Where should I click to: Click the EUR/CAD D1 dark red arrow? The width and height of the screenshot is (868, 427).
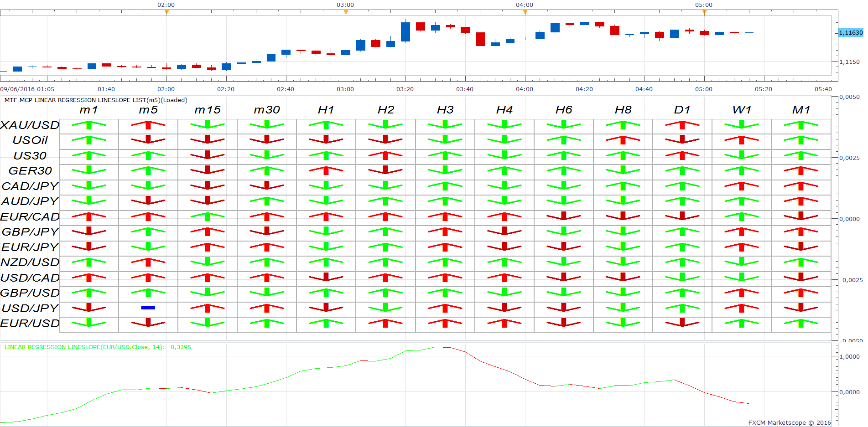682,216
